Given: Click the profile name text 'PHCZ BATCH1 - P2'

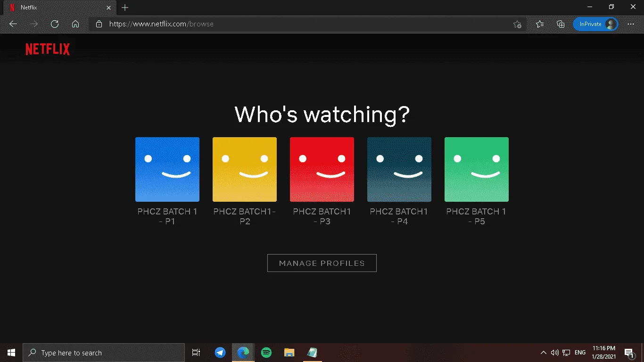Looking at the screenshot, I should pyautogui.click(x=245, y=216).
